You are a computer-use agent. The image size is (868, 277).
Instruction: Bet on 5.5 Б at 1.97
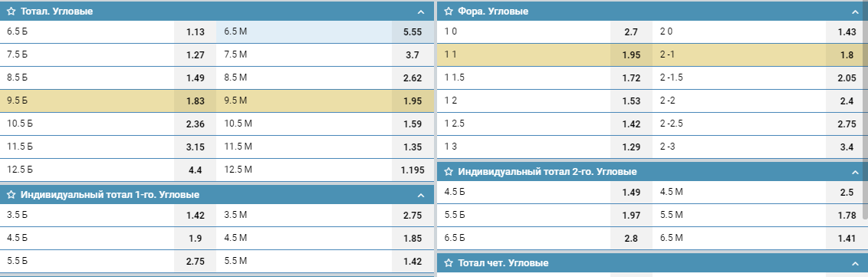pyautogui.click(x=632, y=215)
